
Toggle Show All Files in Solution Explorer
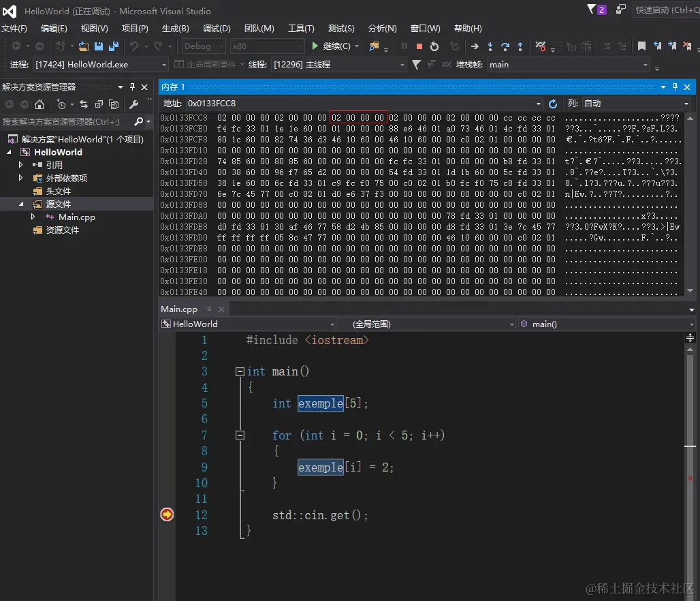click(x=114, y=104)
